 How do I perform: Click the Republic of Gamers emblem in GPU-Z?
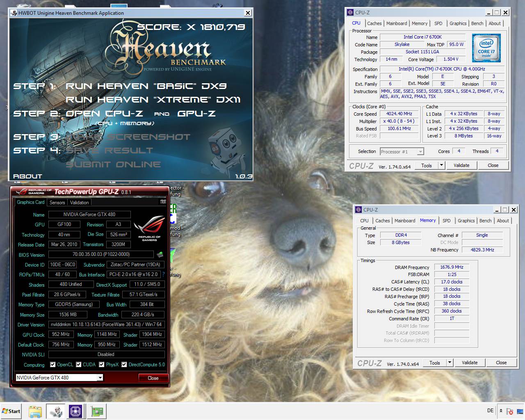(x=149, y=228)
